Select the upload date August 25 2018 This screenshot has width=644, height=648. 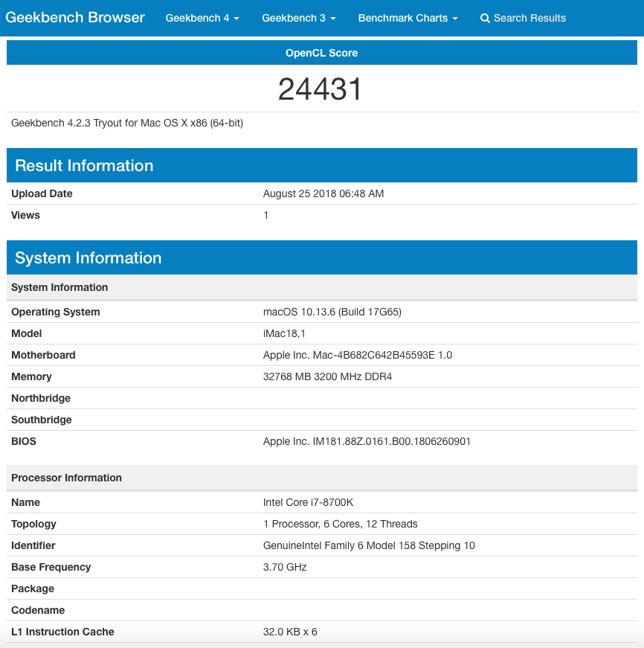coord(323,194)
